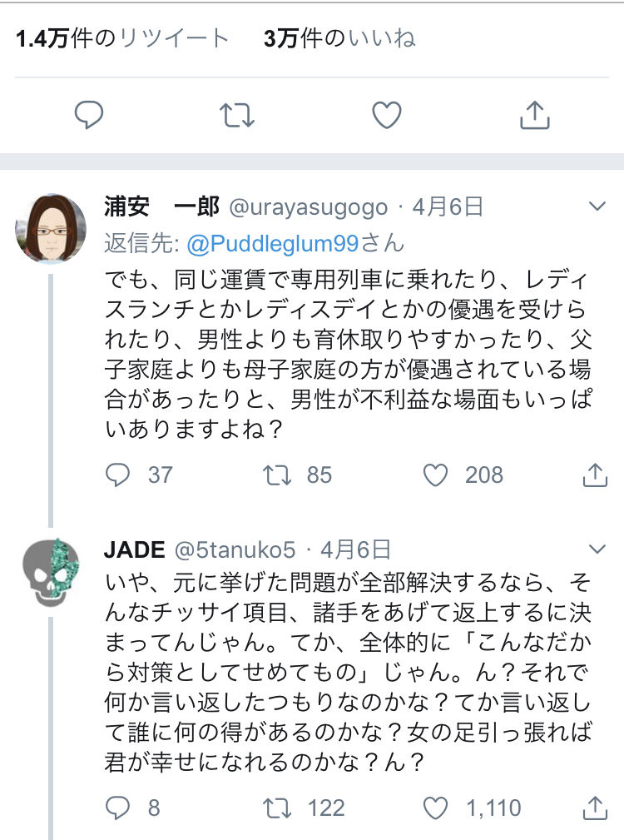Reply to 浦安 一郎's tweet
Screen dimensions: 624x840
tap(119, 475)
